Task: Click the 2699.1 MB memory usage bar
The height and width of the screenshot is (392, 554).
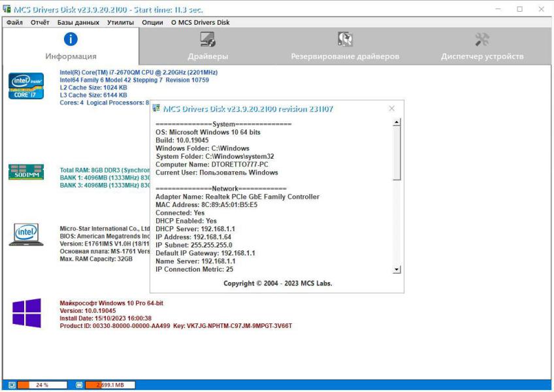Action: point(110,385)
